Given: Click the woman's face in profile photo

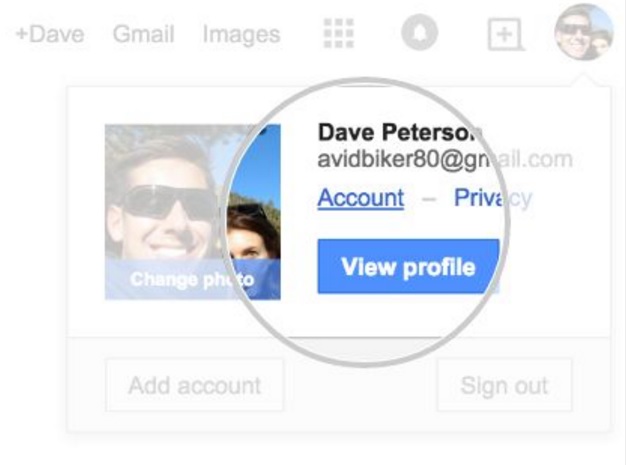Looking at the screenshot, I should 253,236.
